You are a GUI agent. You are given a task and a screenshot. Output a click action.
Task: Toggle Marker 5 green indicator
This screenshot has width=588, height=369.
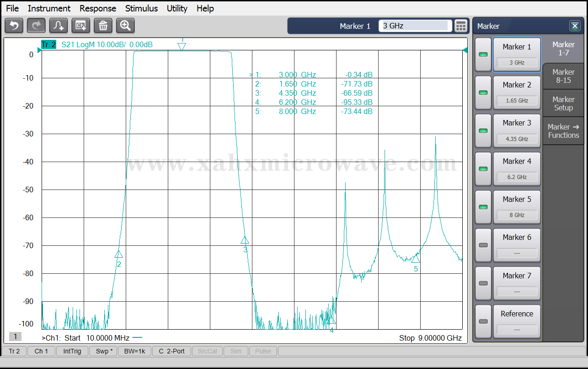click(x=483, y=207)
